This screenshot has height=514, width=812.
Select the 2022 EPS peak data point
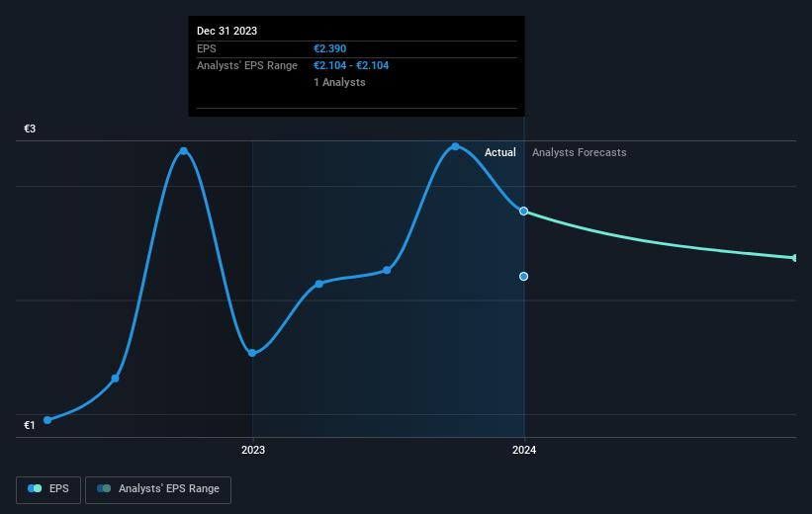184,151
